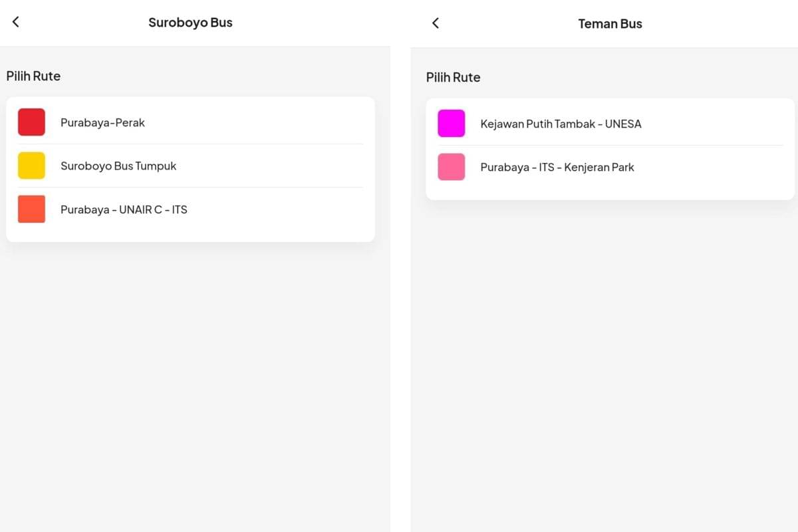The height and width of the screenshot is (532, 798).
Task: Click the pink Purabaya - ITS - Kenjeran Park icon
Action: click(x=452, y=167)
